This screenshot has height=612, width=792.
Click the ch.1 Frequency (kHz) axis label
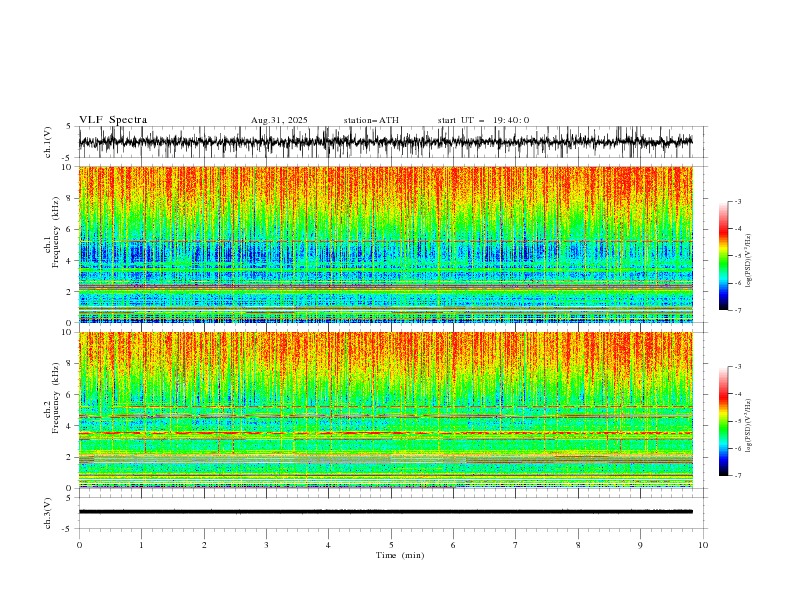(52, 233)
